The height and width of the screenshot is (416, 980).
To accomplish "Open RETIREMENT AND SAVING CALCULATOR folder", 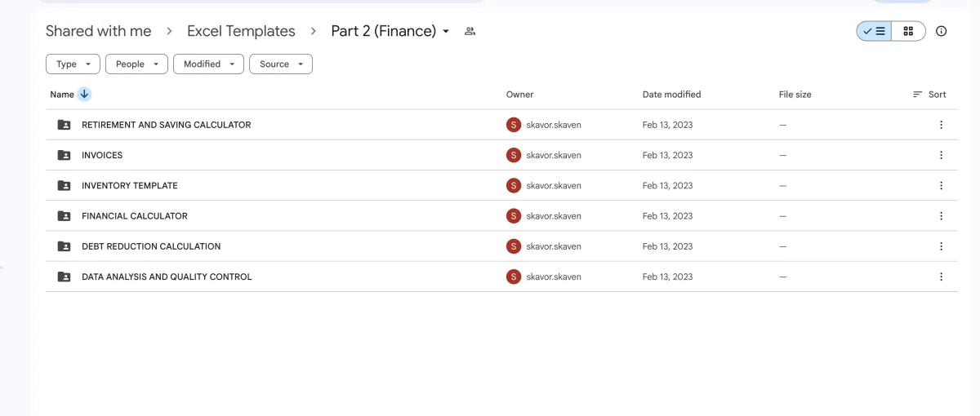I will (x=166, y=125).
